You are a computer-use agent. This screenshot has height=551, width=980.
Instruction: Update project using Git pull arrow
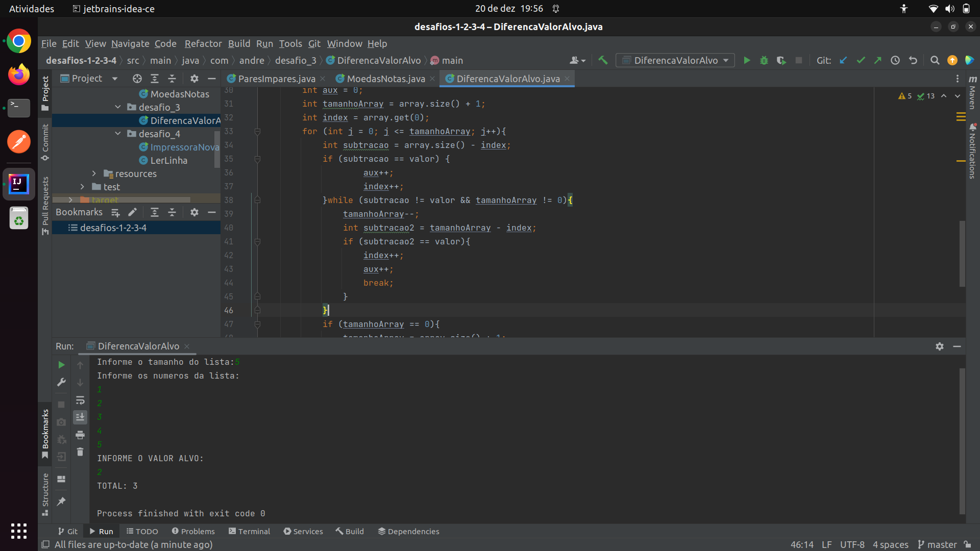tap(843, 60)
